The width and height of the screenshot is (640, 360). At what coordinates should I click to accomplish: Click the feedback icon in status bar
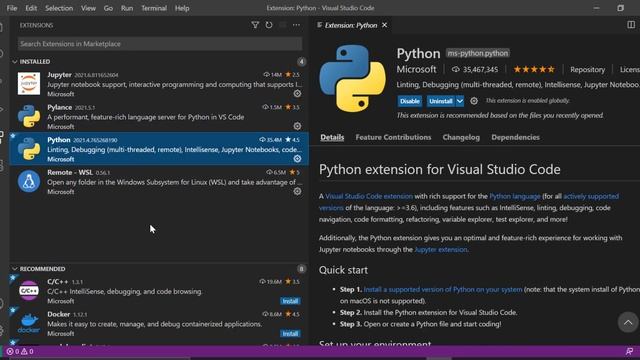(x=629, y=351)
